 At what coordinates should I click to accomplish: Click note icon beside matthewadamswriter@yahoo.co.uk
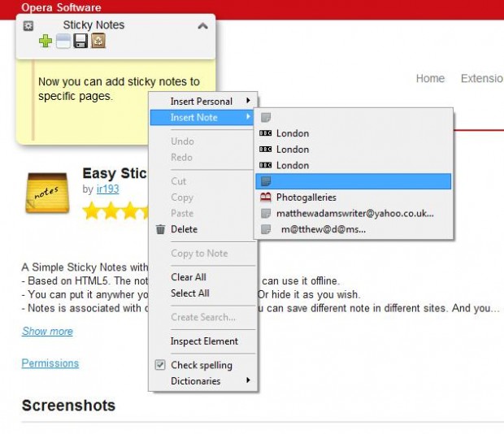pos(266,213)
